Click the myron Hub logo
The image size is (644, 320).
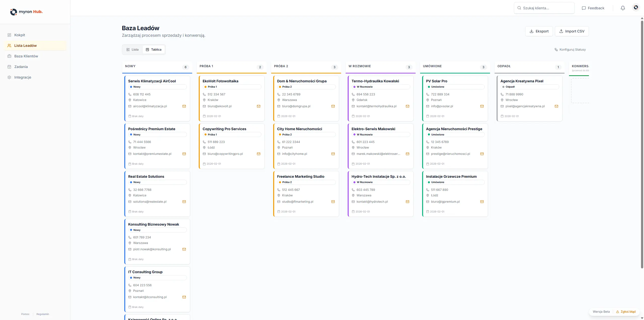[26, 12]
